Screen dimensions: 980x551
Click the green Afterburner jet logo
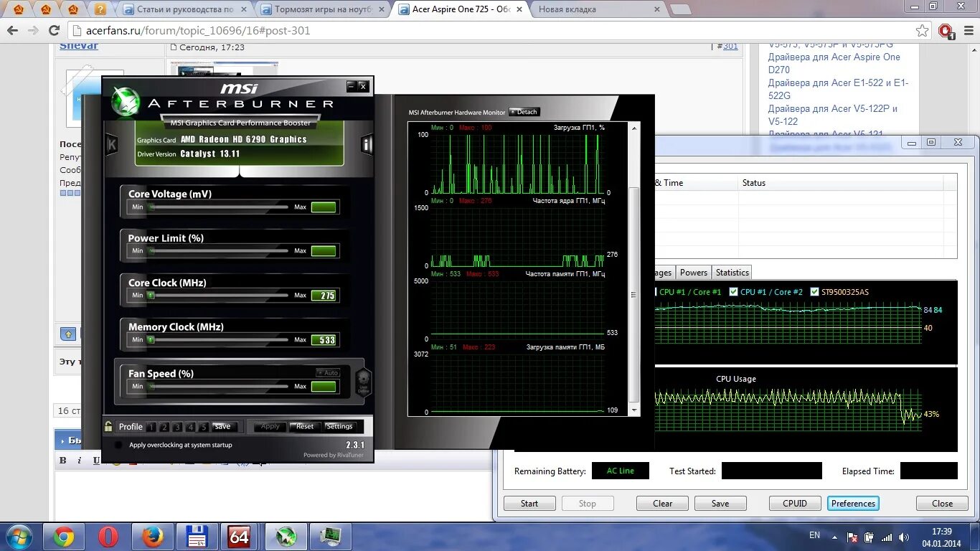[126, 103]
